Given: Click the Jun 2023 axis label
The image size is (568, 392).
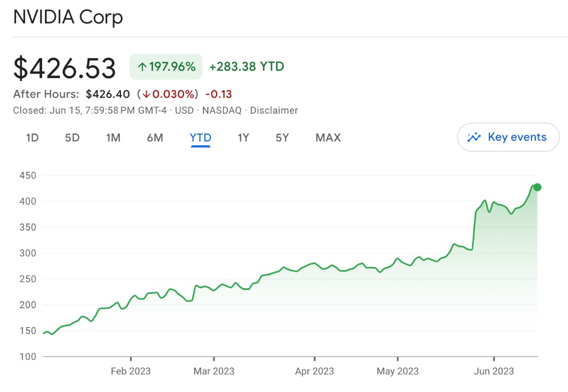Looking at the screenshot, I should (x=494, y=371).
